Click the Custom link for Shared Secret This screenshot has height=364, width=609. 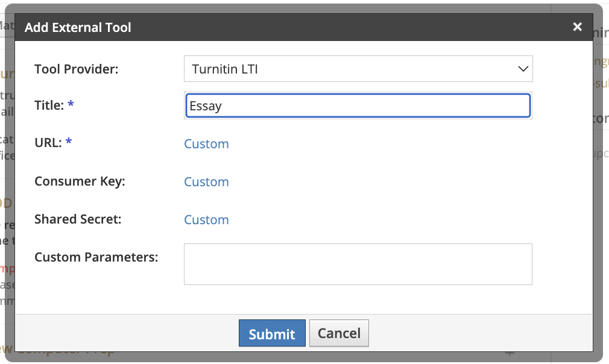tap(206, 219)
